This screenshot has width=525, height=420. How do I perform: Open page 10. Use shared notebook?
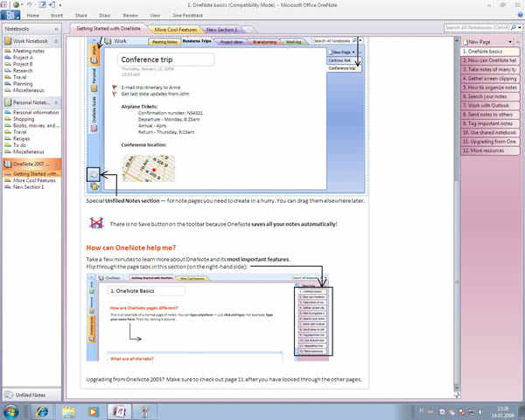pos(490,133)
